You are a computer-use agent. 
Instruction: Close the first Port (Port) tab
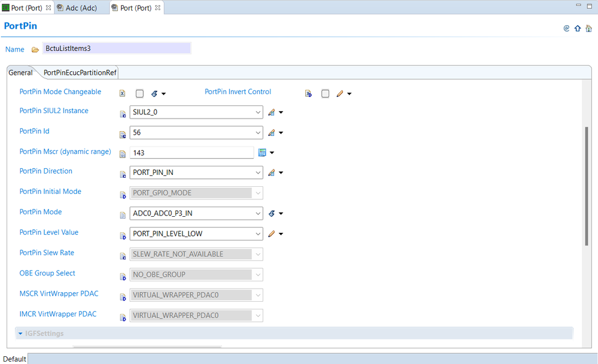click(x=48, y=8)
